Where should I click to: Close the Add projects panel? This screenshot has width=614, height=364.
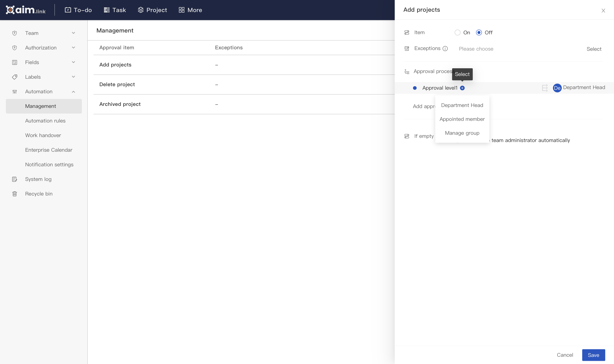pyautogui.click(x=603, y=11)
